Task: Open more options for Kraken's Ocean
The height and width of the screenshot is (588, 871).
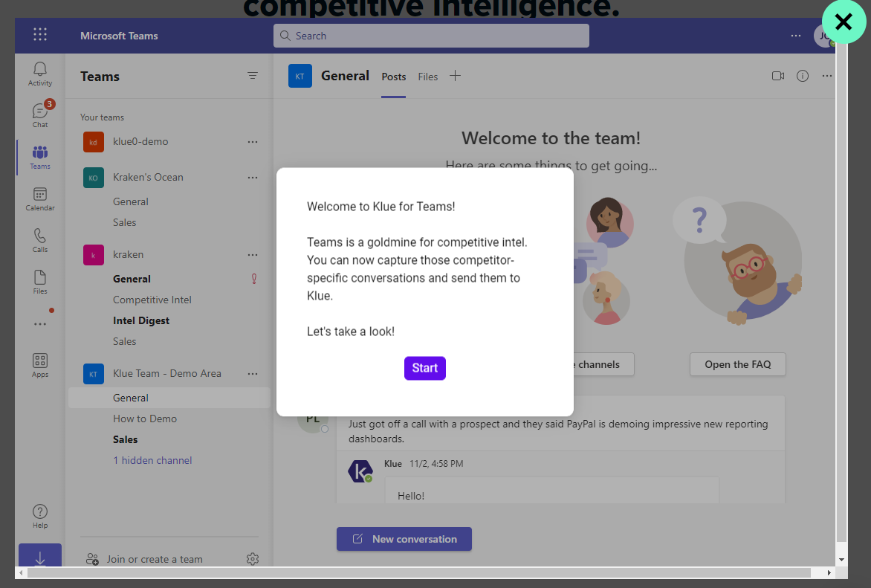Action: click(x=252, y=177)
